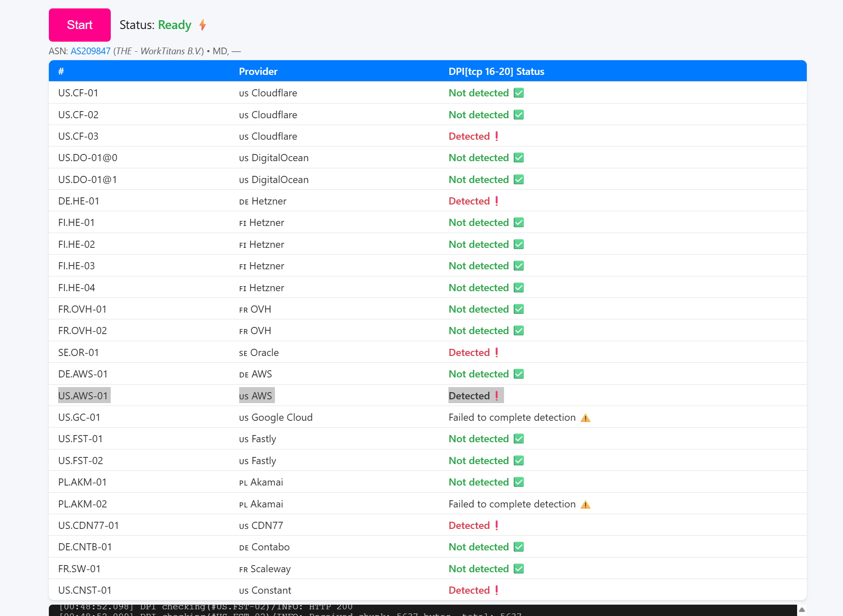This screenshot has height=616, width=843.
Task: Click the pink Start button
Action: 80,25
